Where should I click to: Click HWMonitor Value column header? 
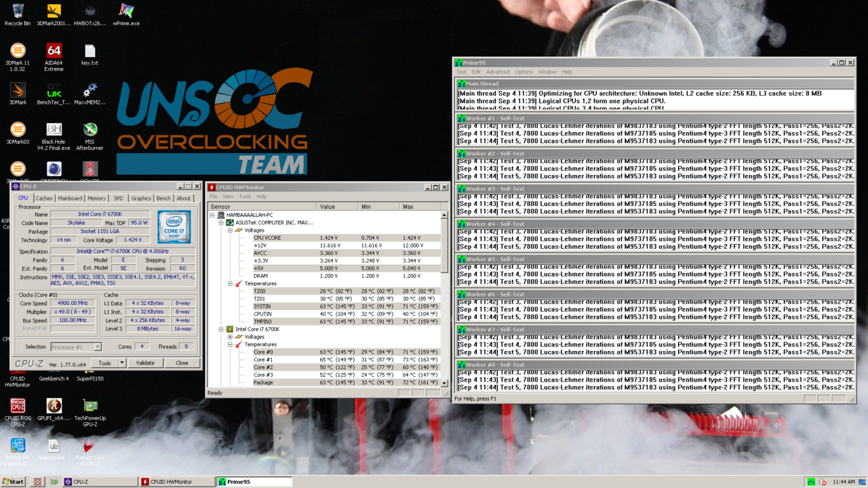337,207
